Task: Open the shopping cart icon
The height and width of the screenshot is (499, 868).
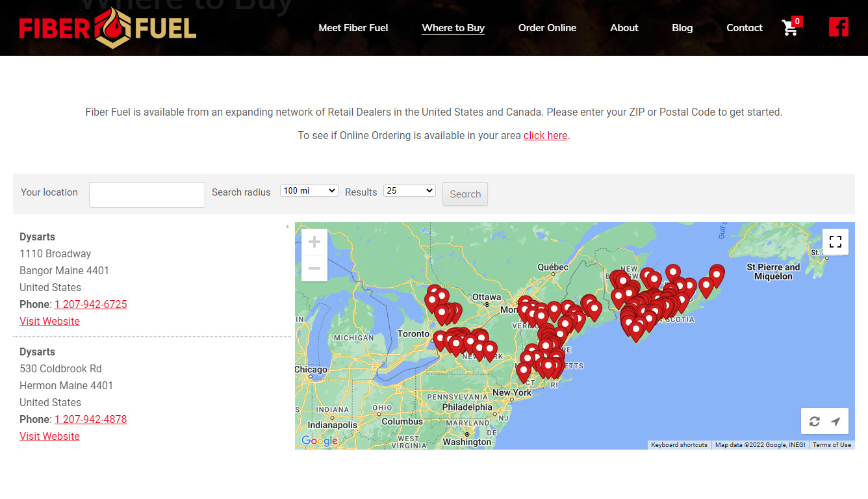Action: pyautogui.click(x=791, y=27)
